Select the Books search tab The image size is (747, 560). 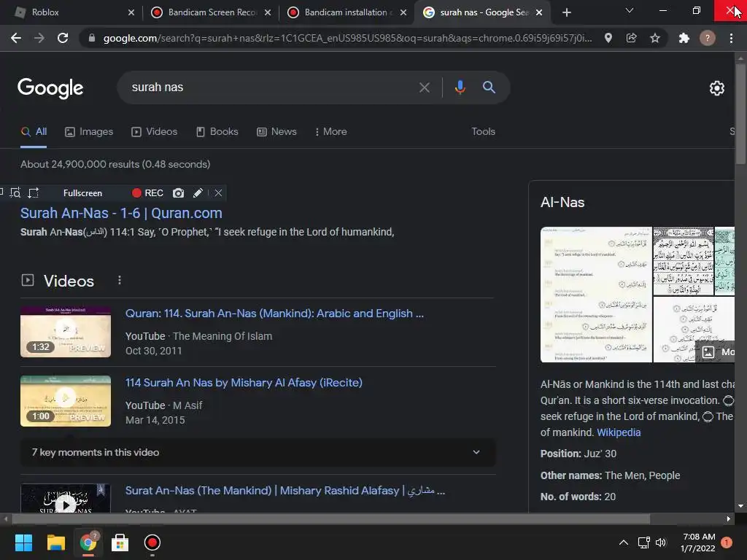[x=217, y=131]
